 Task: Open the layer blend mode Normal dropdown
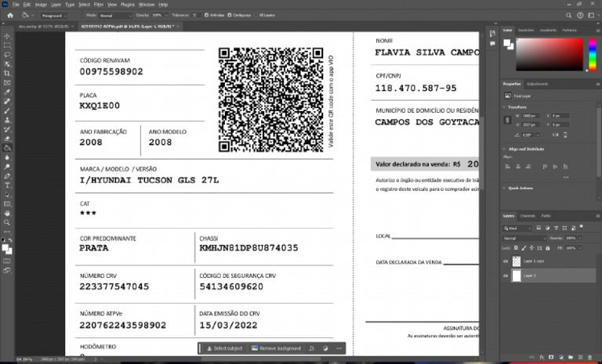[x=524, y=238]
